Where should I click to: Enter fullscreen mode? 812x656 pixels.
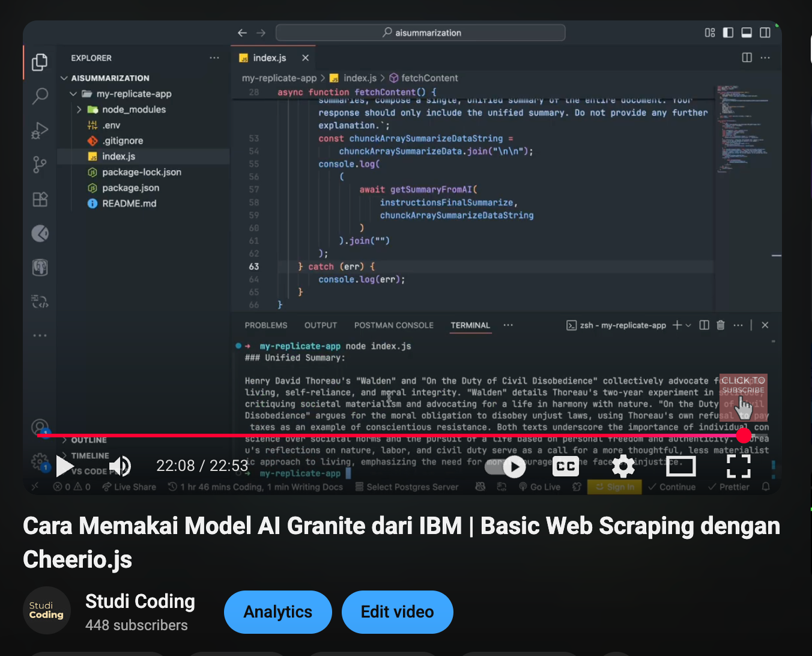pyautogui.click(x=738, y=466)
